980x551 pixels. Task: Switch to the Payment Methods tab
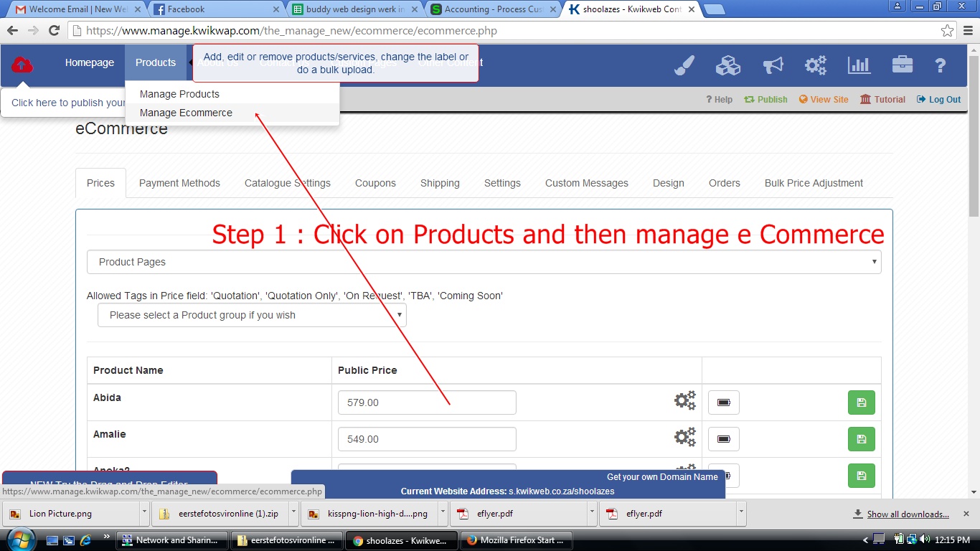point(179,183)
